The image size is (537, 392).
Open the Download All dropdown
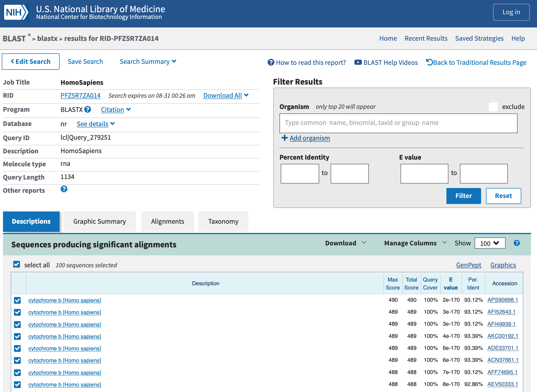point(226,96)
